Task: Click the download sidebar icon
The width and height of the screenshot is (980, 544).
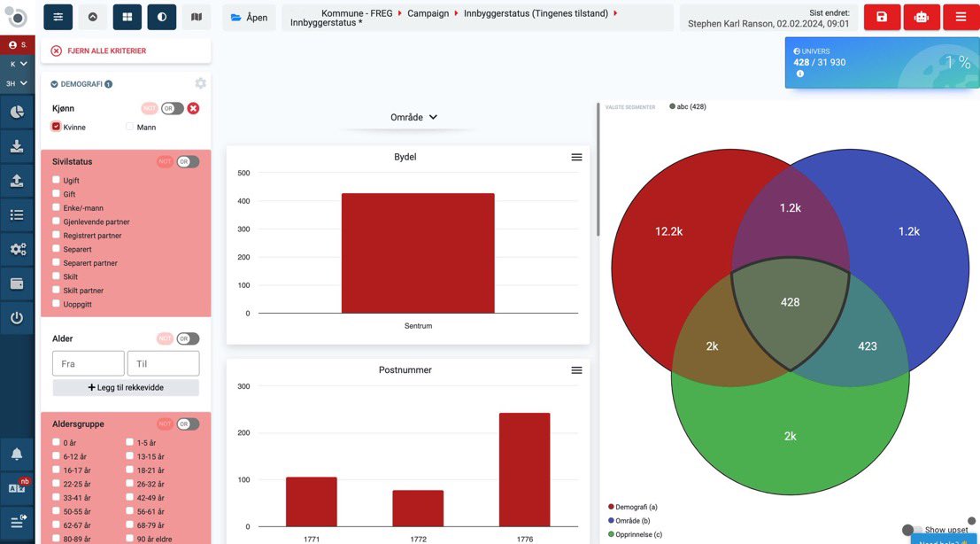Action: click(17, 146)
